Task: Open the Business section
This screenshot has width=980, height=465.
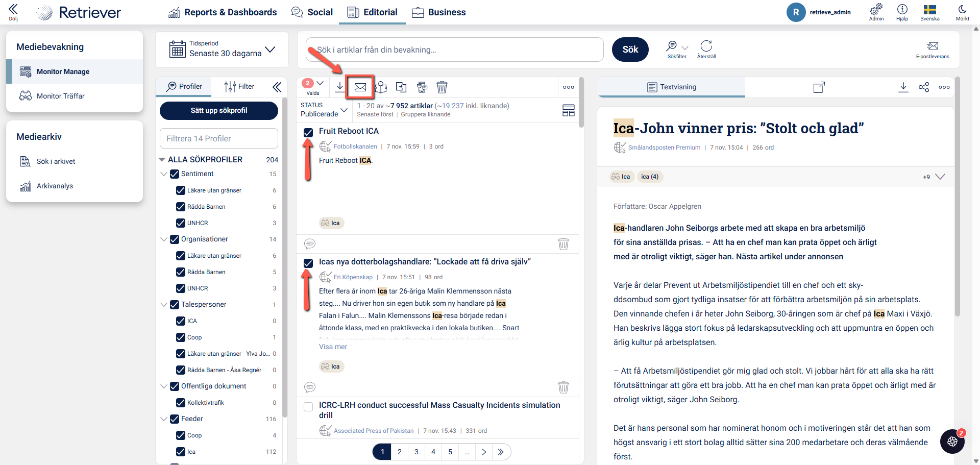Action: (x=439, y=12)
